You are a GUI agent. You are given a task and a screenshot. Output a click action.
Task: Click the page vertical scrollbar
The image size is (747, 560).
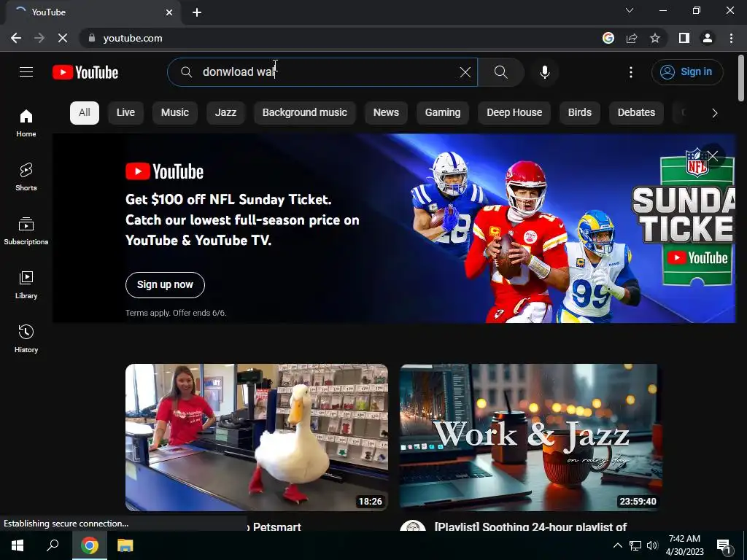click(741, 78)
